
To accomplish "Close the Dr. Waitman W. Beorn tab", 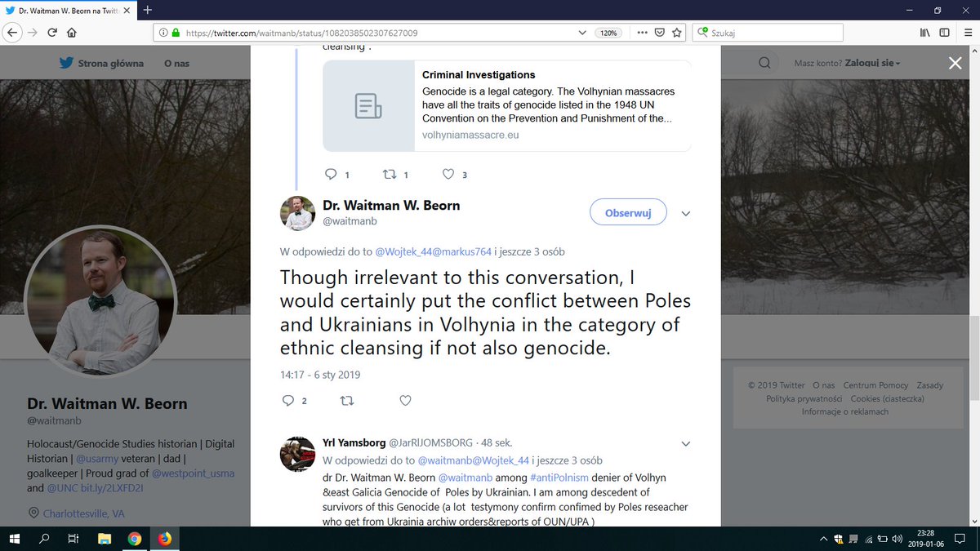I will [x=127, y=11].
